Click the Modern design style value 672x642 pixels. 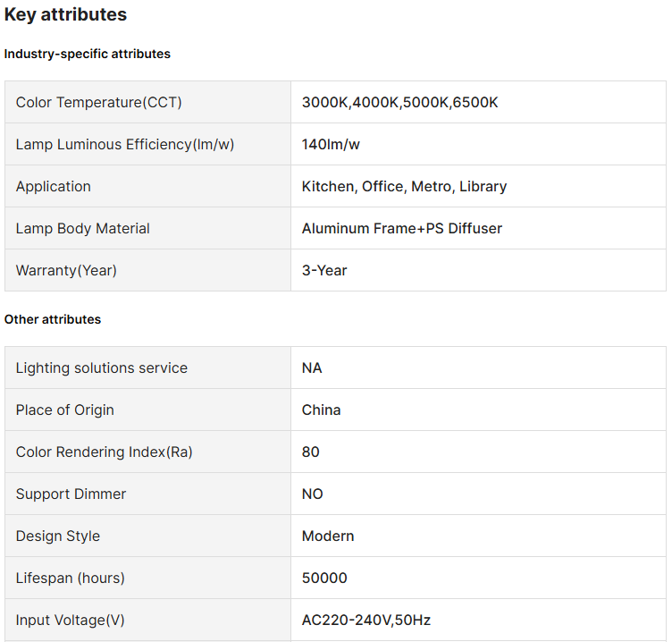328,536
